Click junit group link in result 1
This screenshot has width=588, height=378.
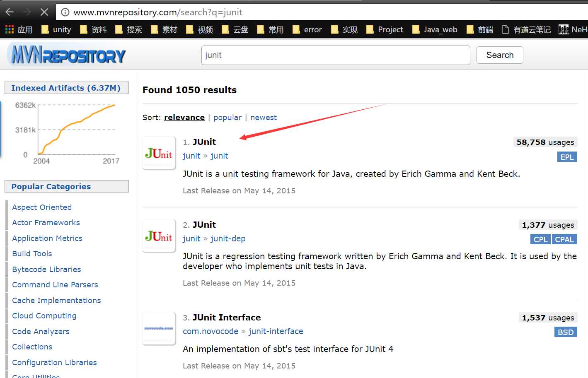click(x=191, y=156)
